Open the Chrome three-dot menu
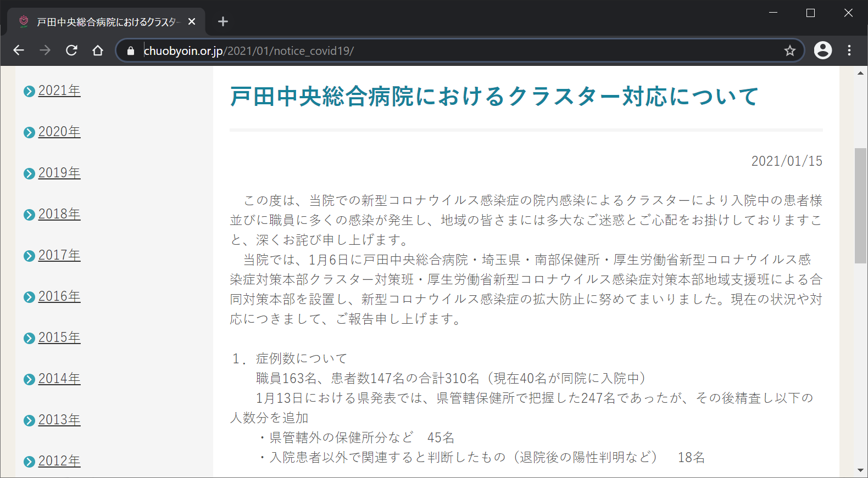 coord(849,50)
